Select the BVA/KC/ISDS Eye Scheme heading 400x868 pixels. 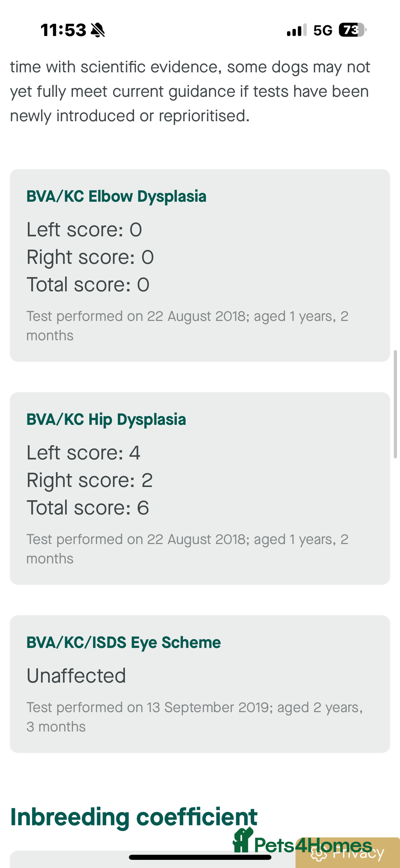coord(124,643)
